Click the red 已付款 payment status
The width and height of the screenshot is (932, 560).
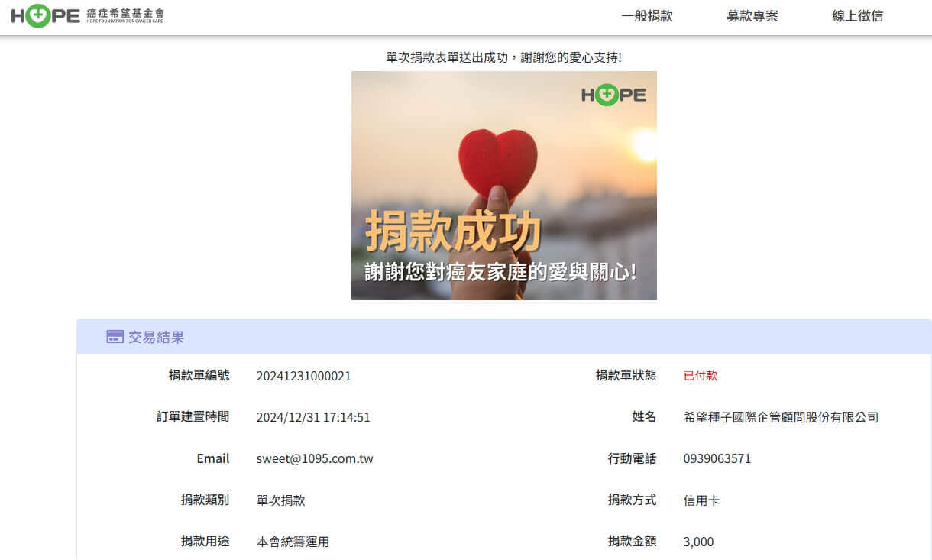coord(700,376)
